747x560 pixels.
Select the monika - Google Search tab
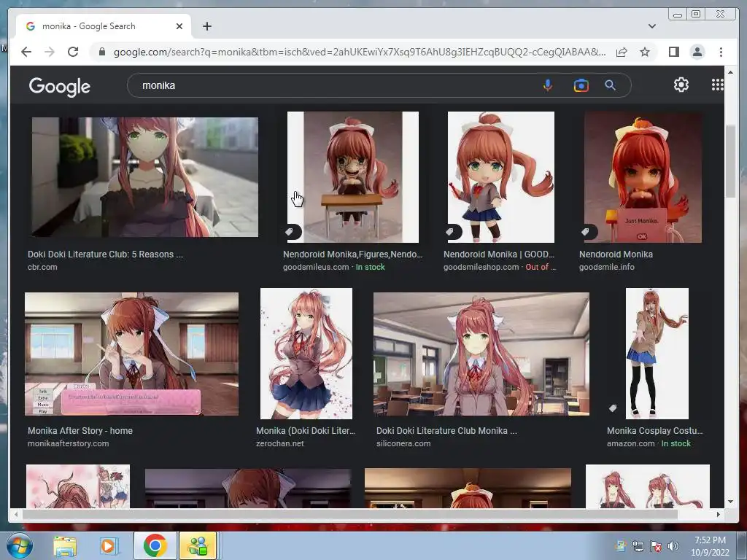coord(104,26)
